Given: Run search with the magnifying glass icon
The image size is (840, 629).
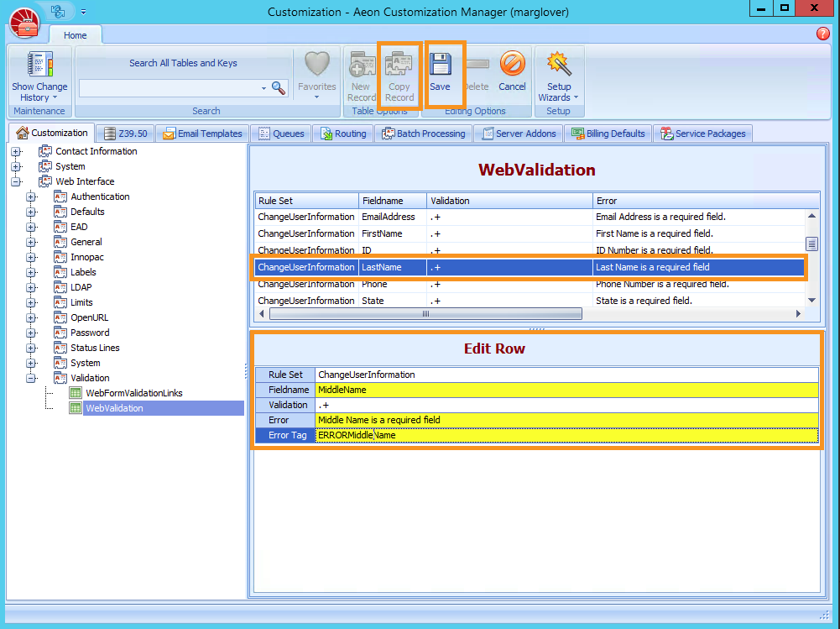Looking at the screenshot, I should [x=278, y=87].
